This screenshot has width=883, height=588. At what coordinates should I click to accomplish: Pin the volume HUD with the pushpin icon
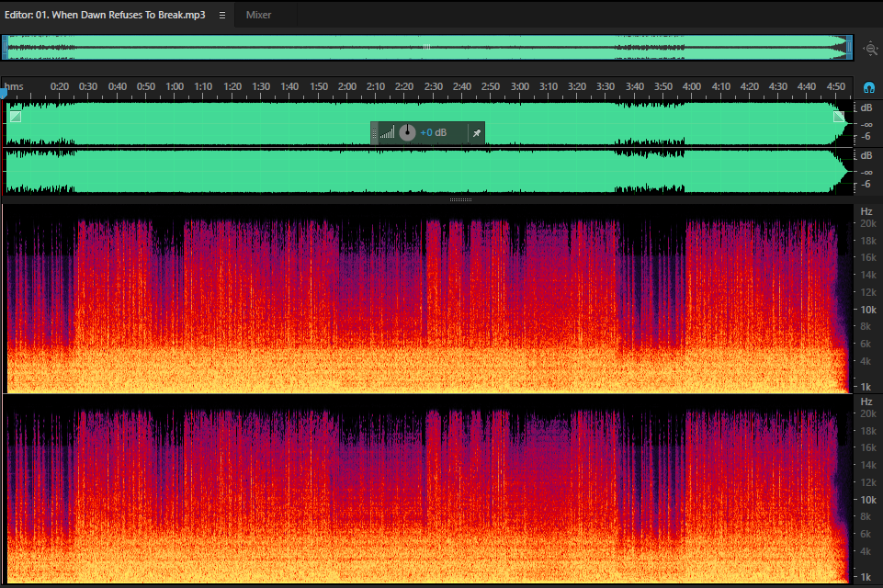click(476, 133)
